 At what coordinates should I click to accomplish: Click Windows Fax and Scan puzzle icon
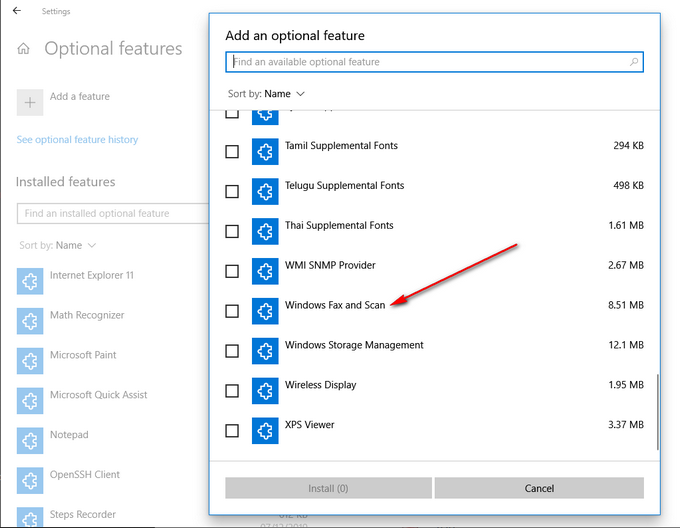pos(265,311)
